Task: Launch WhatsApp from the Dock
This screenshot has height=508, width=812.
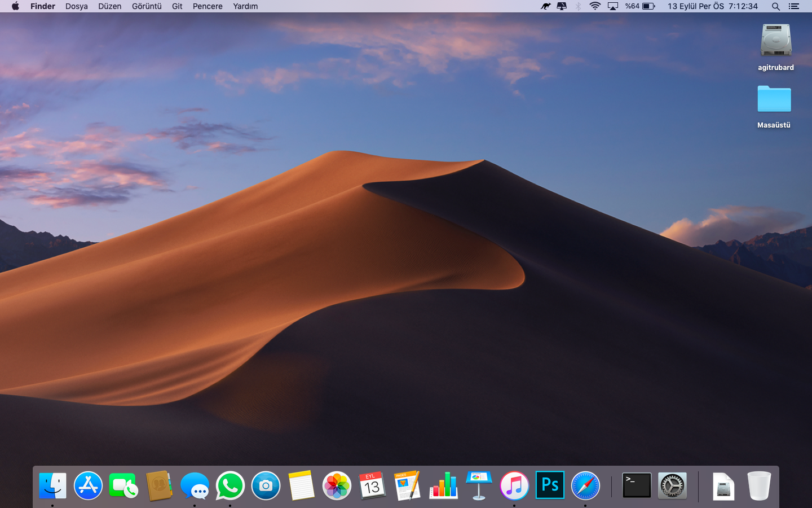Action: [230, 485]
